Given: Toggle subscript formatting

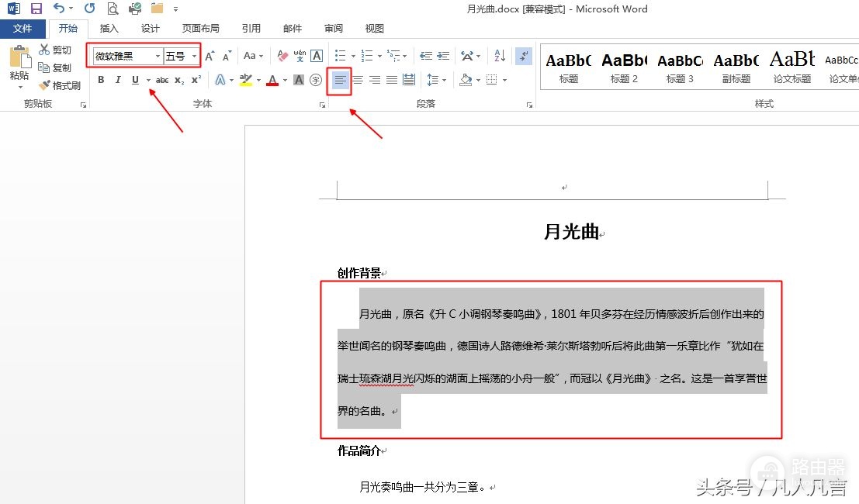Looking at the screenshot, I should [x=180, y=80].
